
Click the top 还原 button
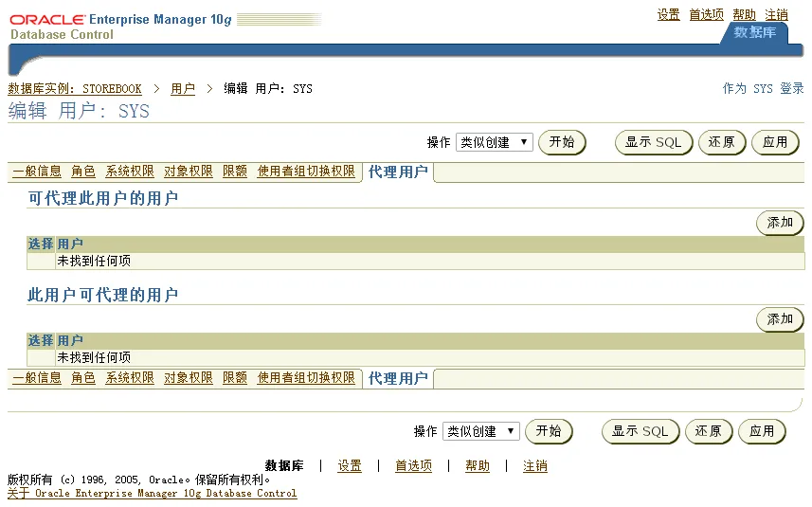(x=722, y=142)
